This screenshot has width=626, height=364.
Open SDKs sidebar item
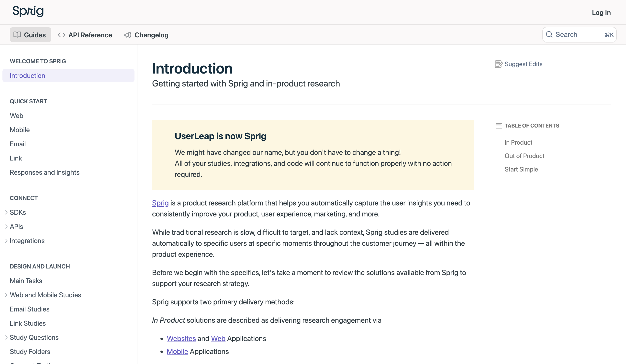pos(18,212)
